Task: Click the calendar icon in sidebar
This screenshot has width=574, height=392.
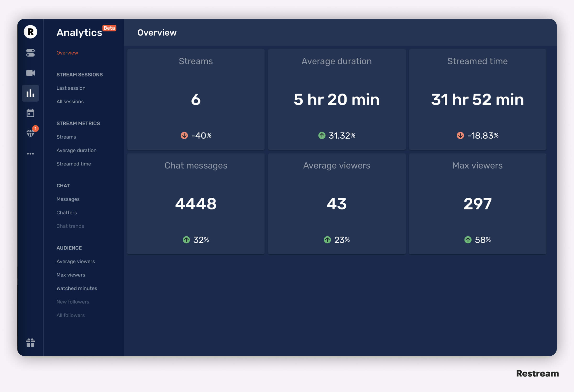Action: 30,113
